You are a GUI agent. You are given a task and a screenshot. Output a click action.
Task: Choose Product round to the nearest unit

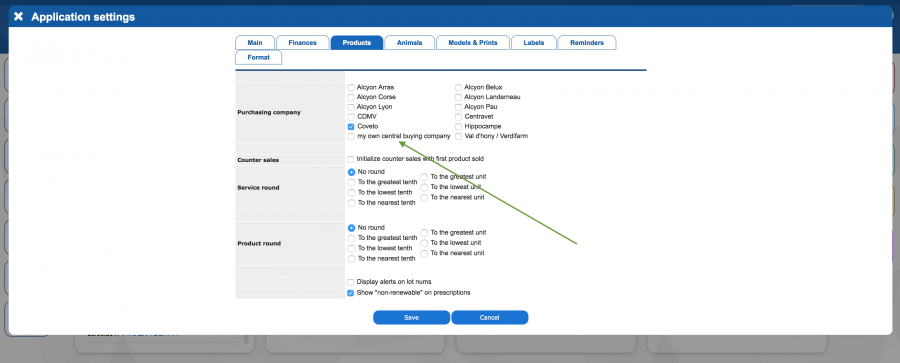[x=424, y=253]
